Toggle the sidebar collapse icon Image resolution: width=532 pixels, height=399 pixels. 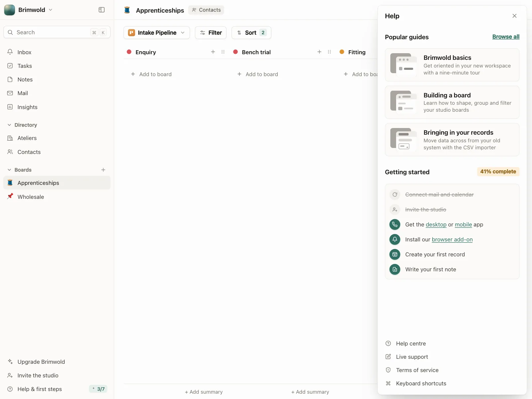[x=102, y=10]
